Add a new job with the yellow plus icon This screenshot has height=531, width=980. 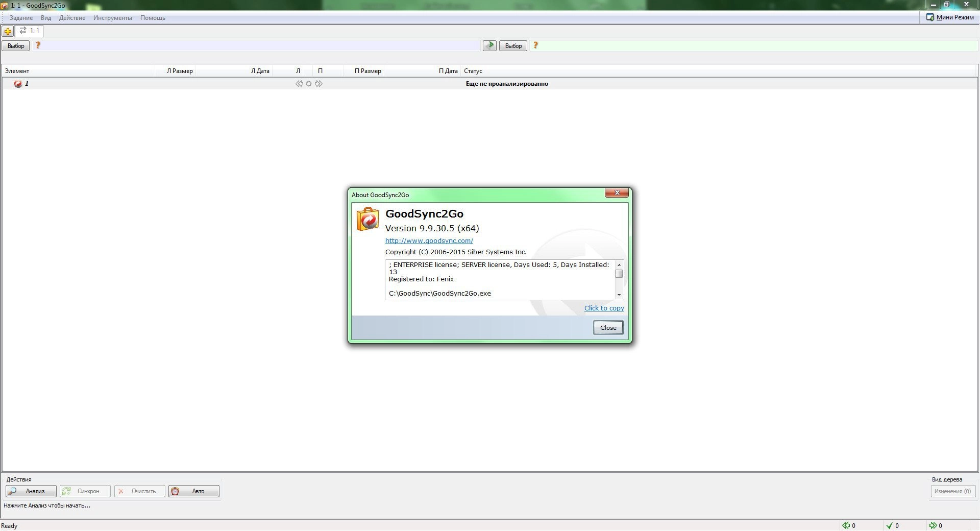tap(8, 31)
